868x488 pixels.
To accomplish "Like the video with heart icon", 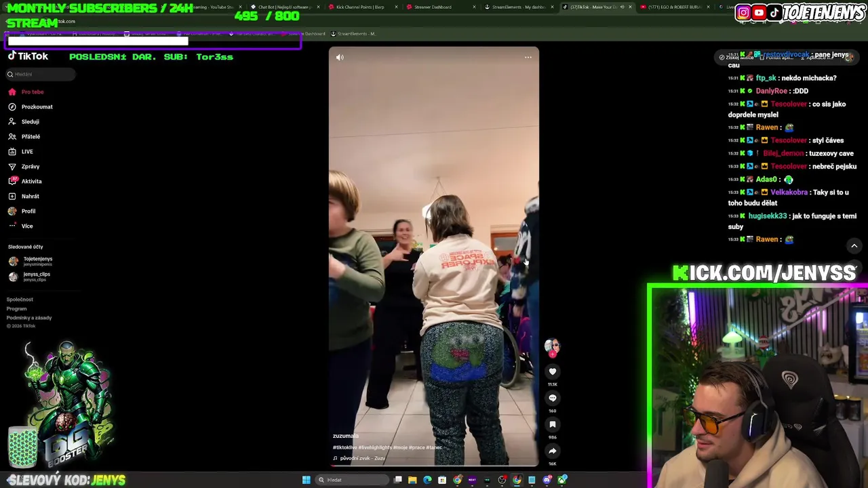I will pyautogui.click(x=553, y=371).
